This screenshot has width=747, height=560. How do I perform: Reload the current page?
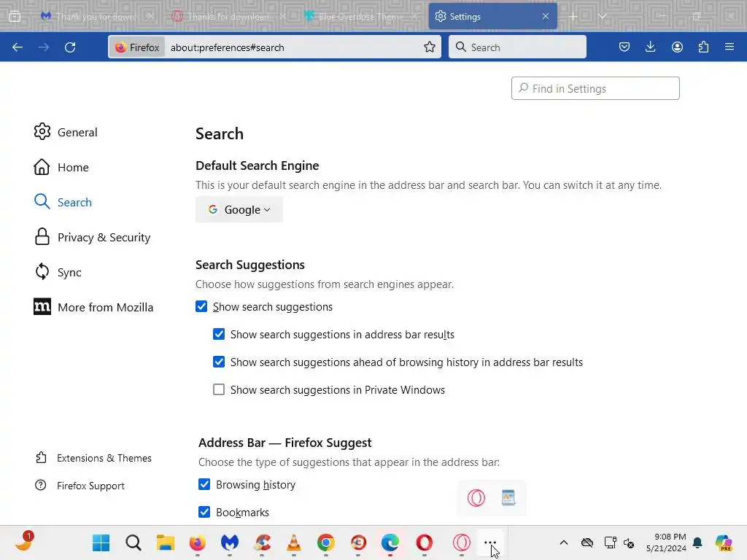pos(70,47)
